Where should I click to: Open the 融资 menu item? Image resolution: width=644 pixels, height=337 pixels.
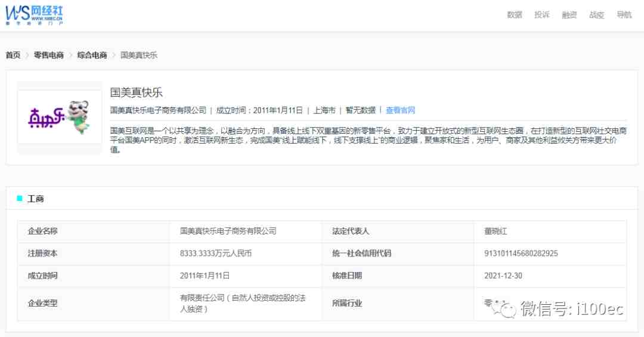(569, 15)
